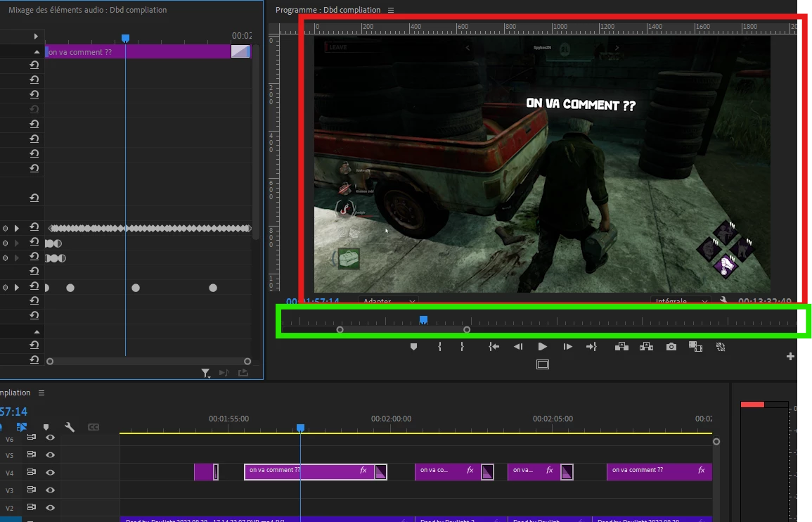Image resolution: width=812 pixels, height=522 pixels.
Task: Click the timeline vertical zoom scroll handle
Action: (x=716, y=442)
